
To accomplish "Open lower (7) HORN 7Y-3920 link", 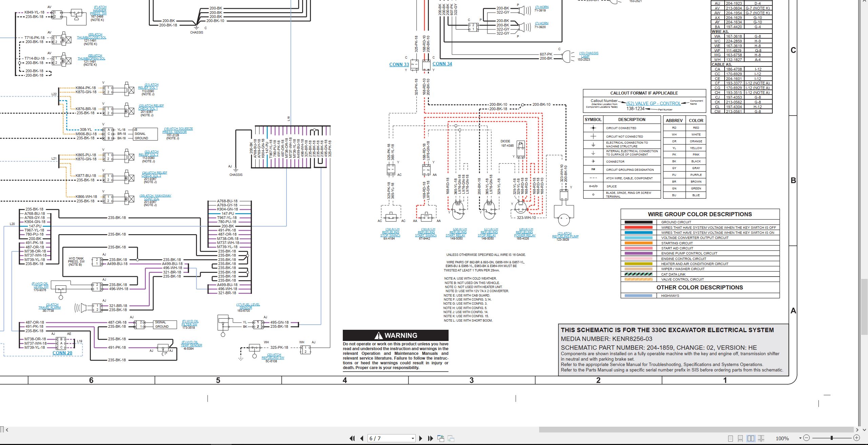I will 542,23.
